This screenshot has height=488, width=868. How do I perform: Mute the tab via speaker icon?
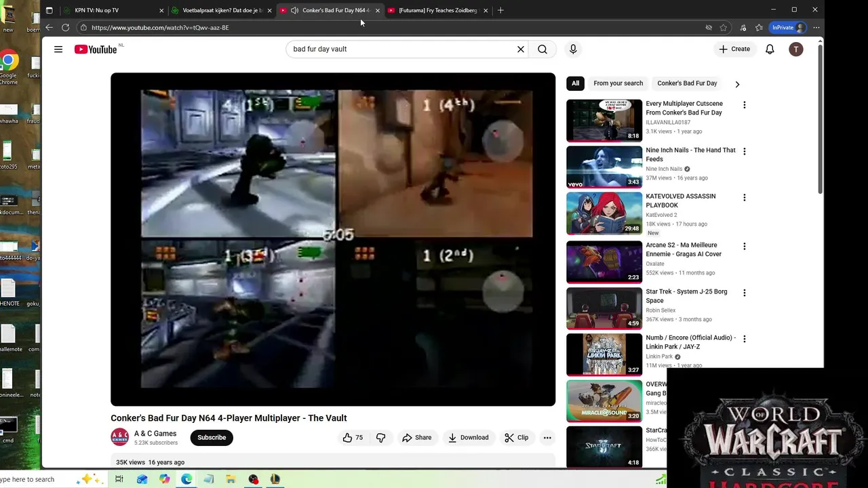294,10
